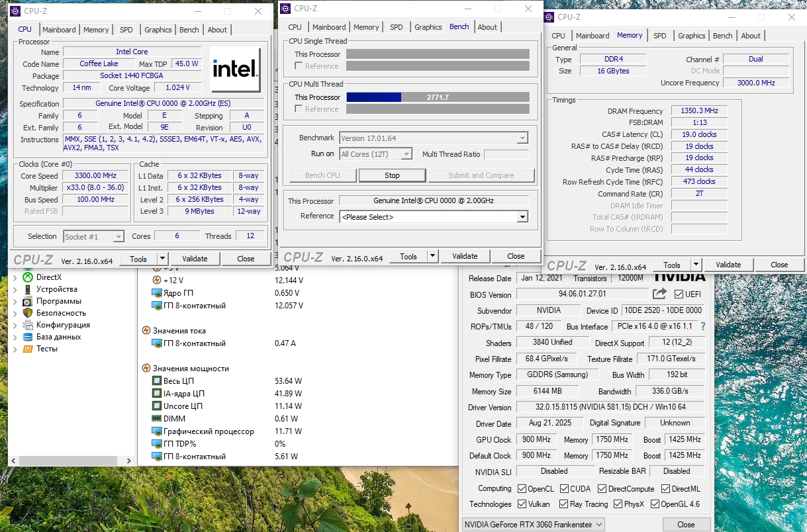
Task: Click icon of ГП 8-контактный 5.61 W row
Action: pyautogui.click(x=157, y=457)
